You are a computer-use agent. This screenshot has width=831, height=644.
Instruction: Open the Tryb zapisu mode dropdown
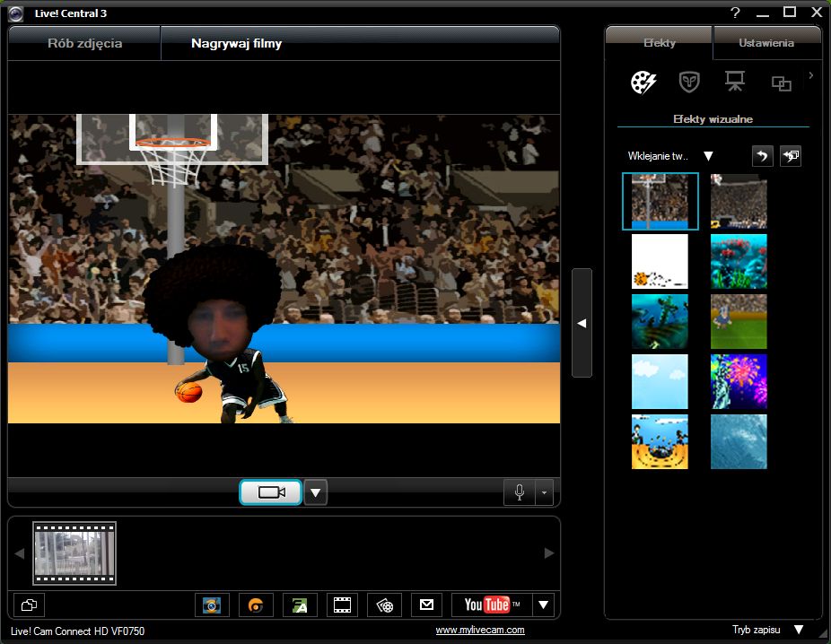coord(799,630)
